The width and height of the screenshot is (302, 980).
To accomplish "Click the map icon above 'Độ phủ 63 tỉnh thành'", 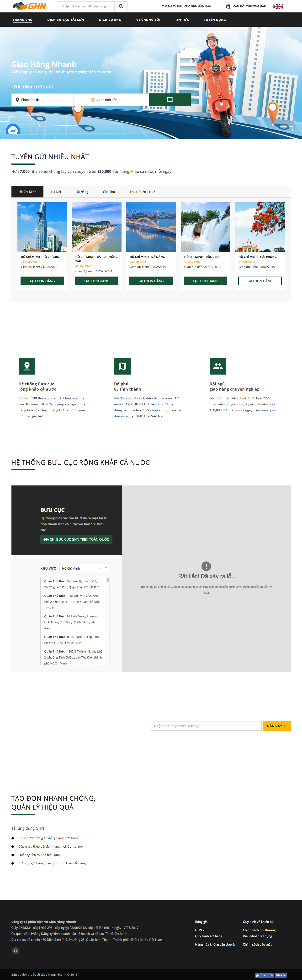I will tap(122, 366).
